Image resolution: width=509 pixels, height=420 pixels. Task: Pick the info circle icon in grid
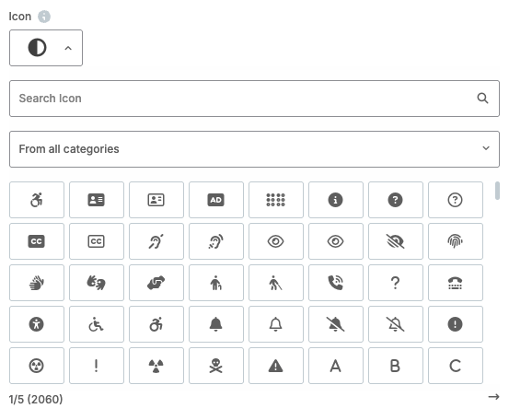pyautogui.click(x=336, y=200)
